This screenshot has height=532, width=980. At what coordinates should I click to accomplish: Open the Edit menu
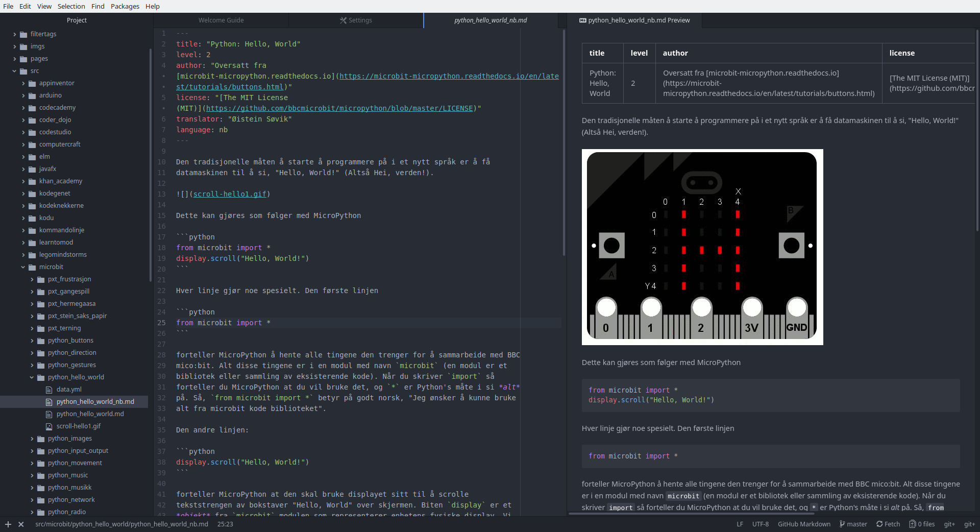tap(25, 6)
